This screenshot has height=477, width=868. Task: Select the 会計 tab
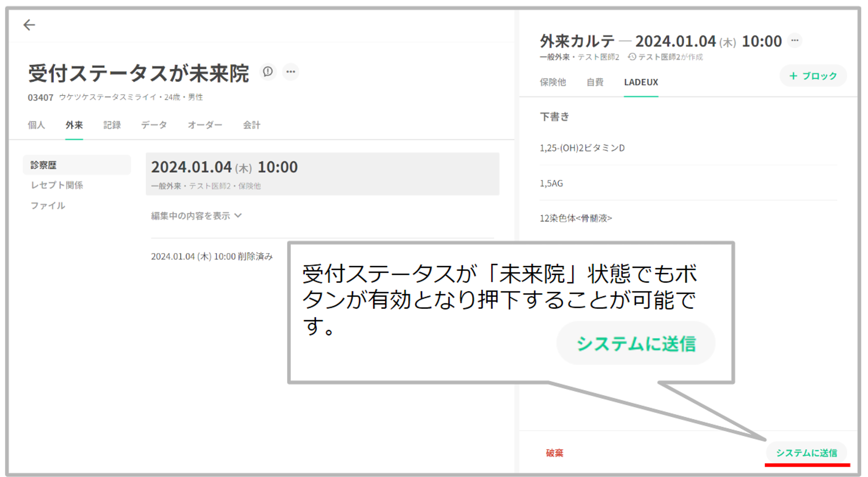pyautogui.click(x=251, y=125)
